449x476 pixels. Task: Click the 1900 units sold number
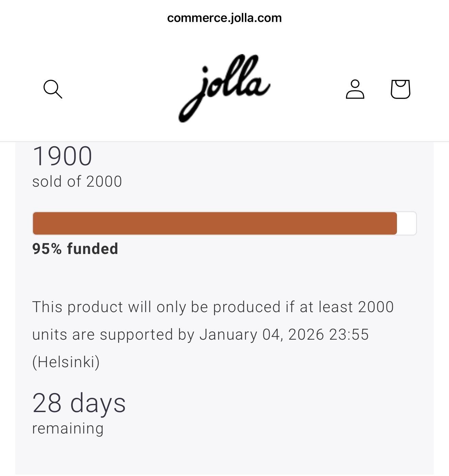(62, 156)
